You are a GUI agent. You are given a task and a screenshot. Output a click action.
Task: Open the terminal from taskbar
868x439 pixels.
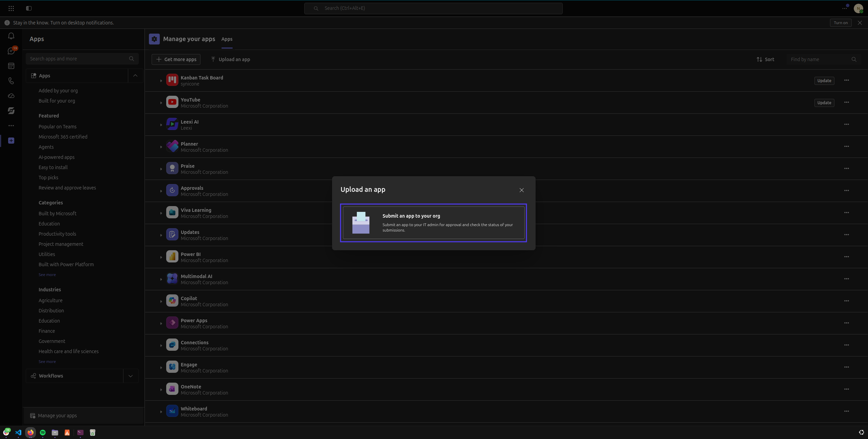[80, 432]
